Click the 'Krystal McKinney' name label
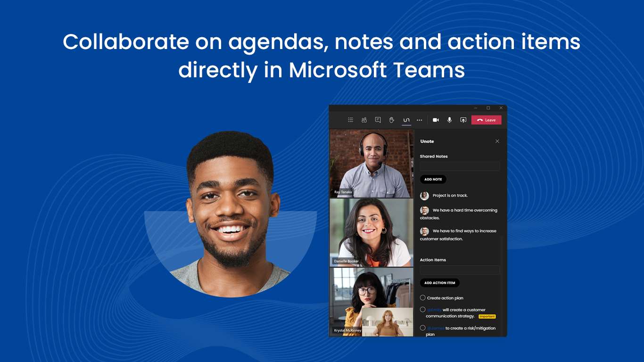Screen dimensions: 644x362 [347, 330]
